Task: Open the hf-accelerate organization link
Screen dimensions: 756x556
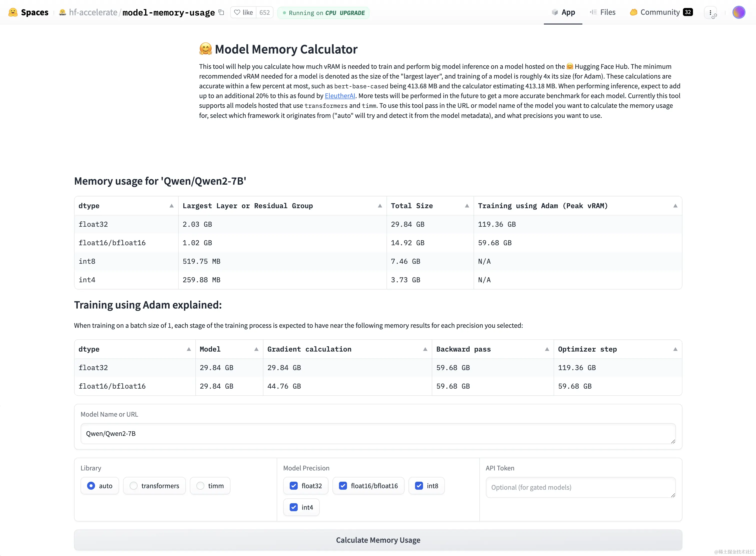Action: (x=93, y=13)
